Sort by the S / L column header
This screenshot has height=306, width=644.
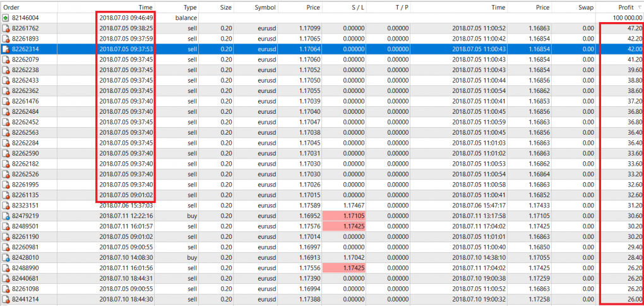(x=357, y=8)
